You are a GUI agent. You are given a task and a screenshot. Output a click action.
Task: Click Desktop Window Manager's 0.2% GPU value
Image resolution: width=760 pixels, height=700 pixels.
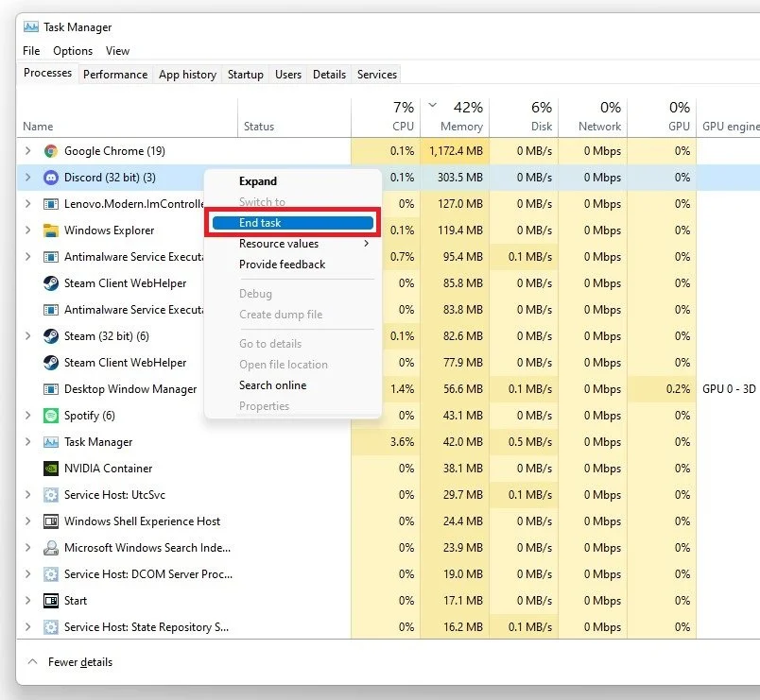pyautogui.click(x=678, y=389)
